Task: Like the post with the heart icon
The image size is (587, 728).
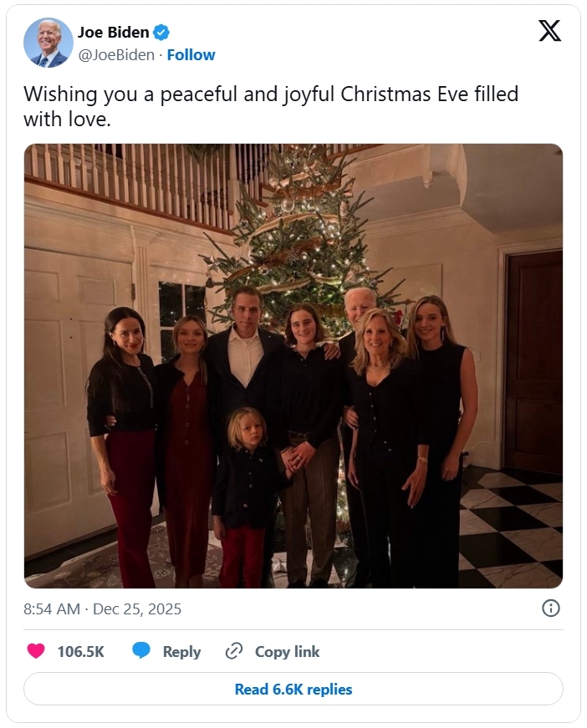Action: (36, 651)
